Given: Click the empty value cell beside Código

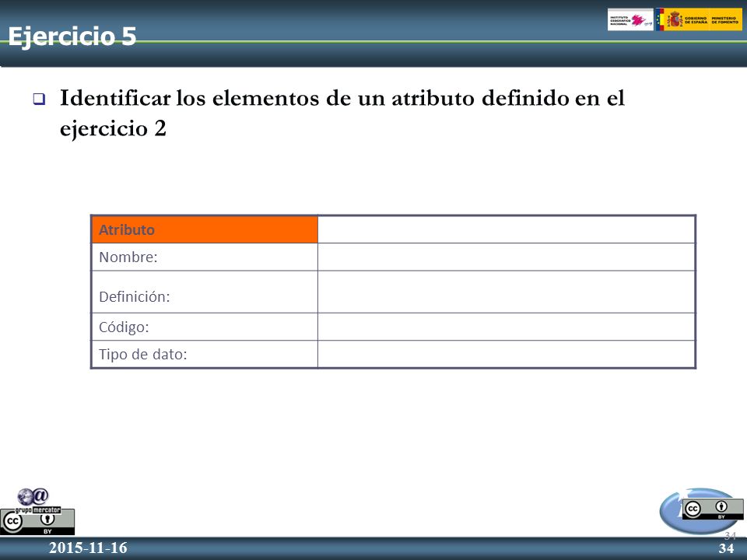Looking at the screenshot, I should (x=507, y=327).
